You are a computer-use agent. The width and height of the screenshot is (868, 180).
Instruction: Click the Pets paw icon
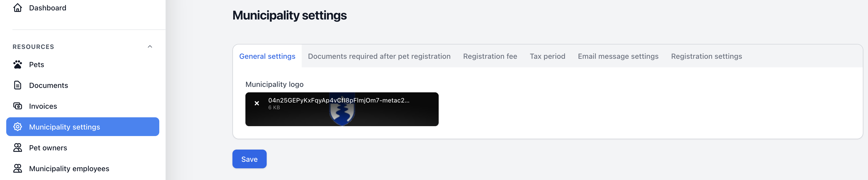(18, 65)
